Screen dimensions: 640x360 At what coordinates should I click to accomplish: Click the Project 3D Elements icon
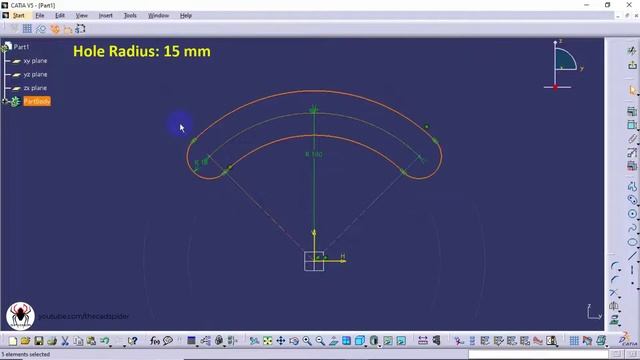coord(614,320)
